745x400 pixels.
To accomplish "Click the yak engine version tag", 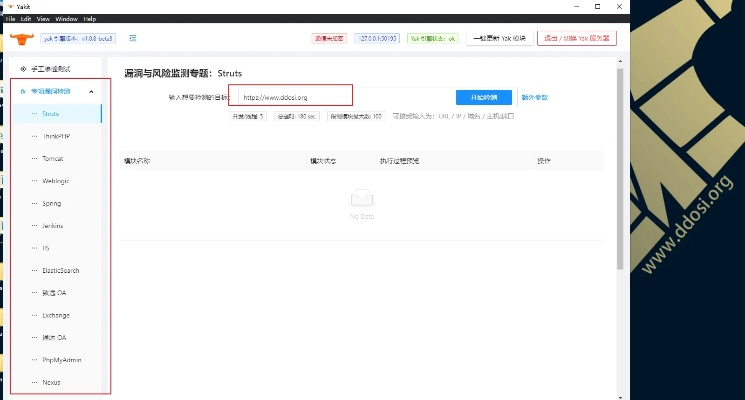I will click(x=78, y=39).
